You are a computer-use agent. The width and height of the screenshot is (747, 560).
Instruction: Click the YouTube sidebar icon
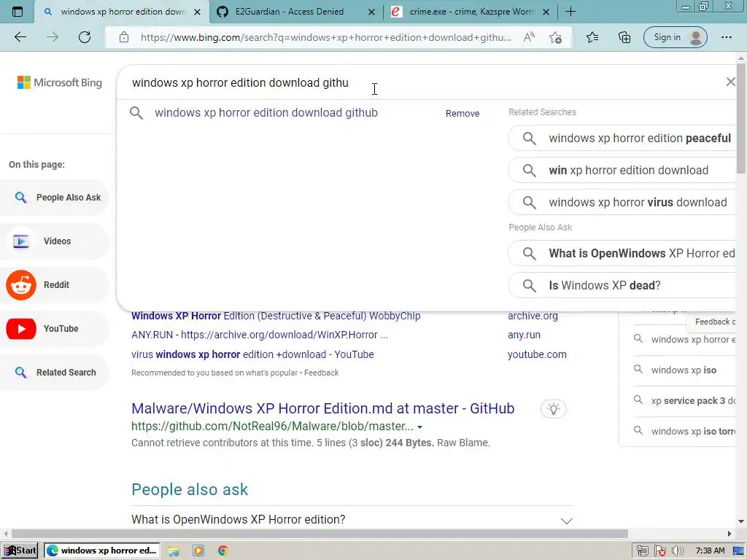21,329
